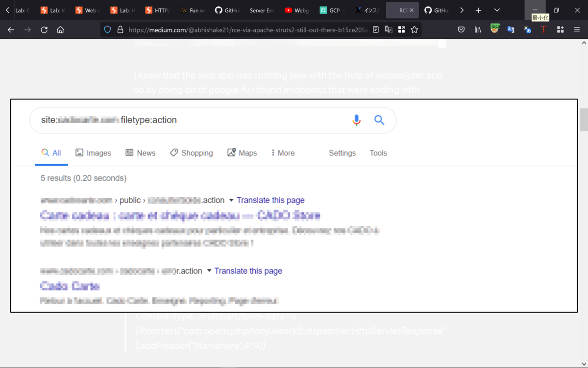The width and height of the screenshot is (588, 368).
Task: Click the page translate icon in address bar
Action: pos(389,30)
